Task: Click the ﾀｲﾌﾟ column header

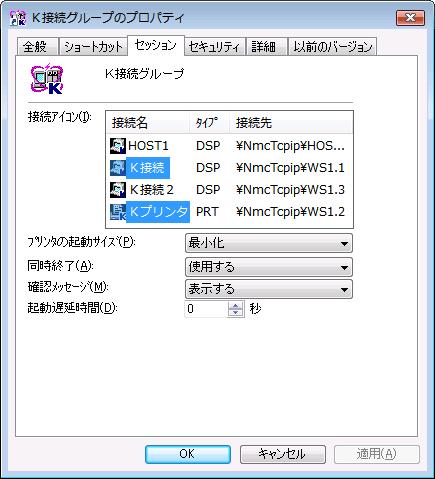Action: click(x=209, y=123)
